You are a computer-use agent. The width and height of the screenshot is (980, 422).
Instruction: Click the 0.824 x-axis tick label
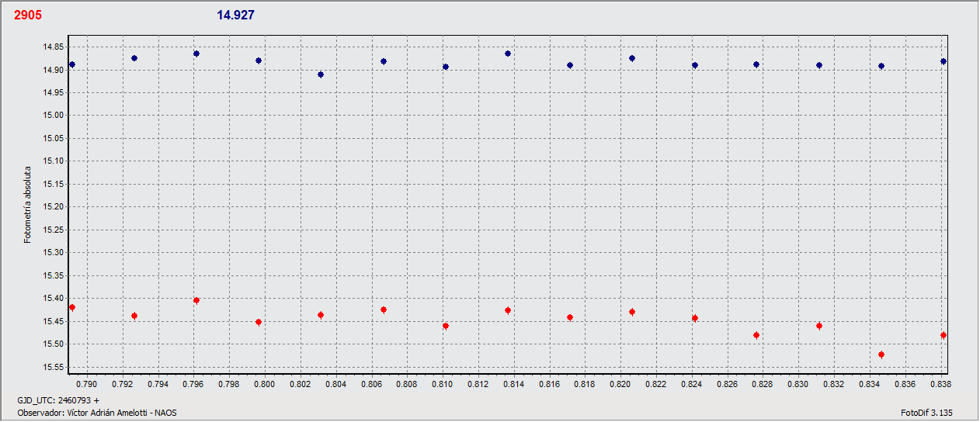[x=692, y=384]
